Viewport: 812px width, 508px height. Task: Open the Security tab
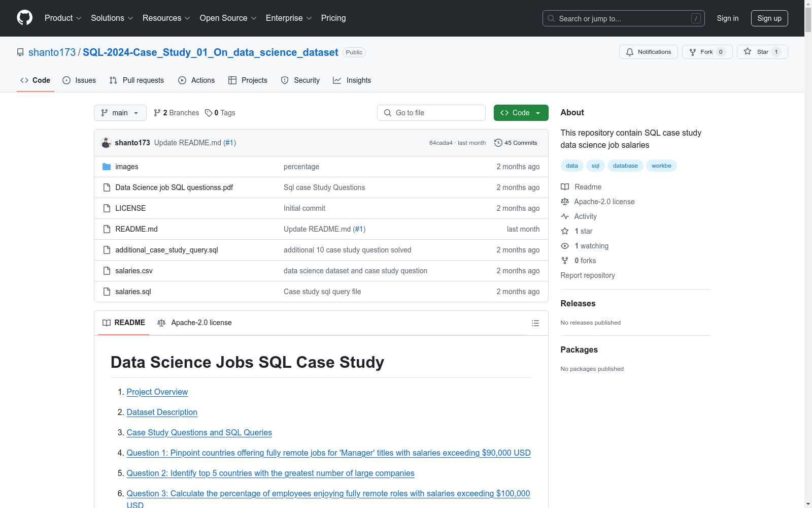coord(300,80)
